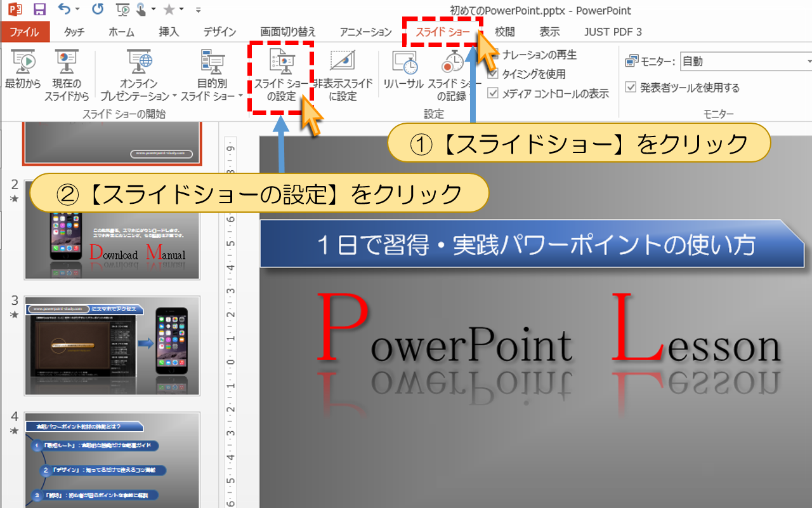Open slide show settings (スライドショーの設定)
This screenshot has height=508, width=812.
[282, 75]
